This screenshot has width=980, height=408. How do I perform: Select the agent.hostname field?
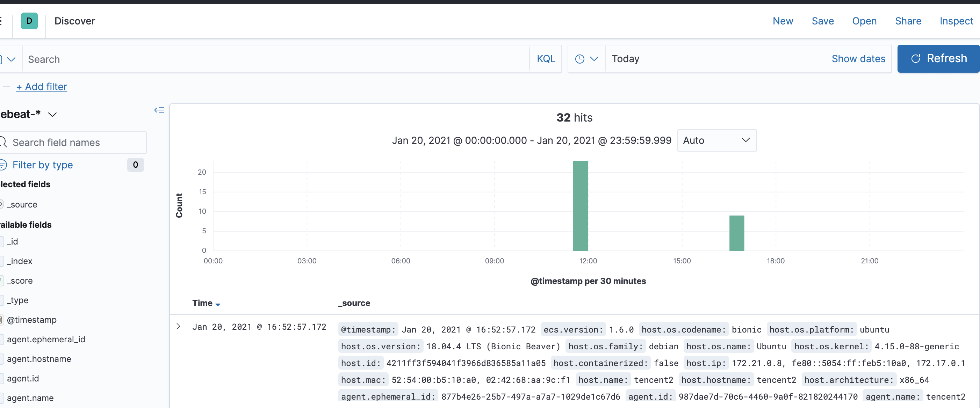tap(39, 359)
